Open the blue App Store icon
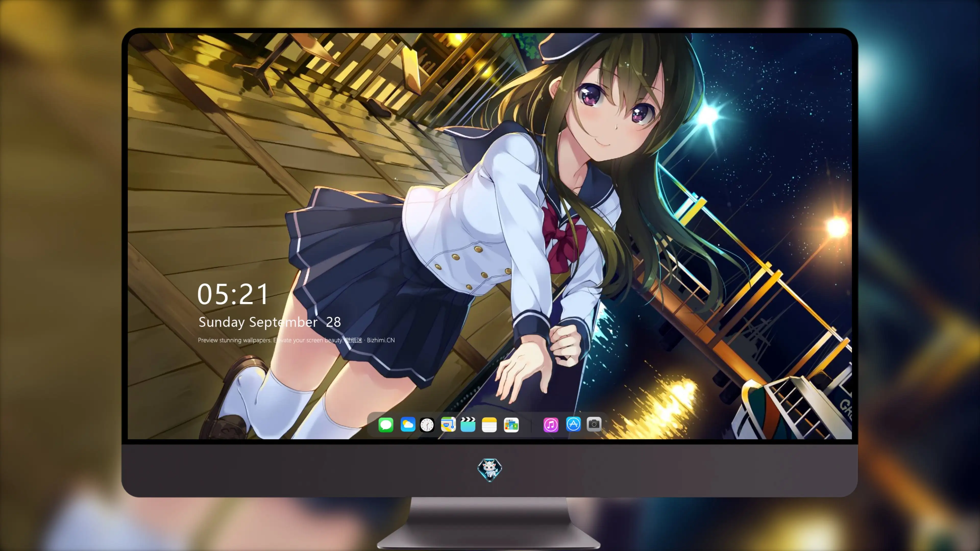 (x=573, y=424)
